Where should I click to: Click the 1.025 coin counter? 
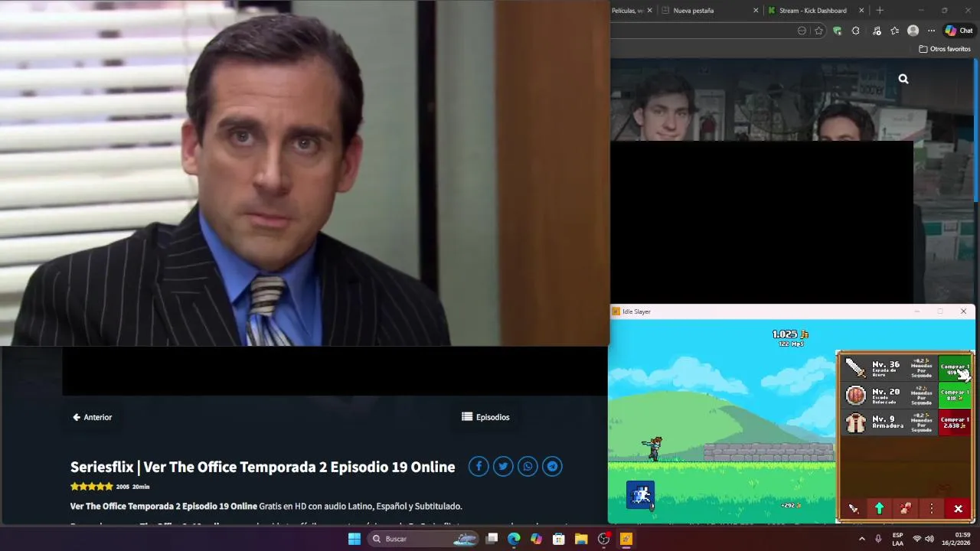[x=790, y=334]
